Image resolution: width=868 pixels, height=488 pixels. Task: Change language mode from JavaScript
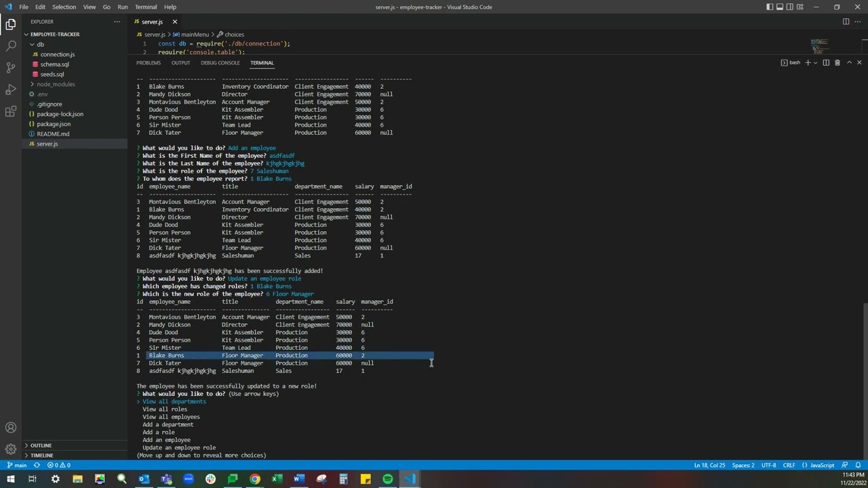[822, 465]
